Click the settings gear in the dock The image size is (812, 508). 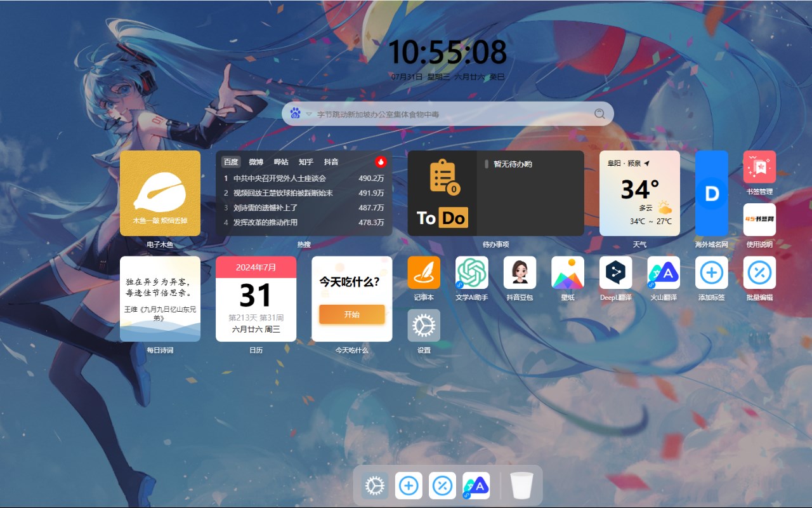pos(375,486)
